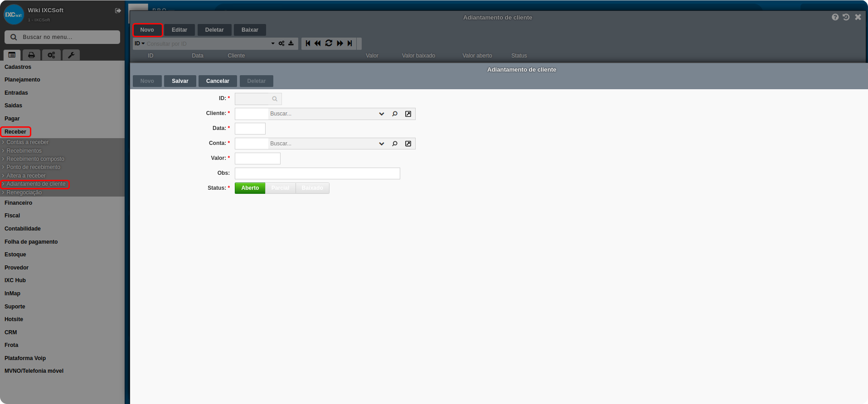868x404 pixels.
Task: Click the Editar button
Action: [179, 30]
